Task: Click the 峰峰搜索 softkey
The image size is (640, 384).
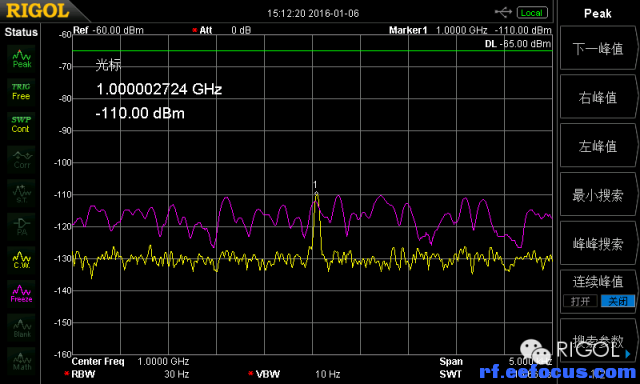Action: pos(598,244)
